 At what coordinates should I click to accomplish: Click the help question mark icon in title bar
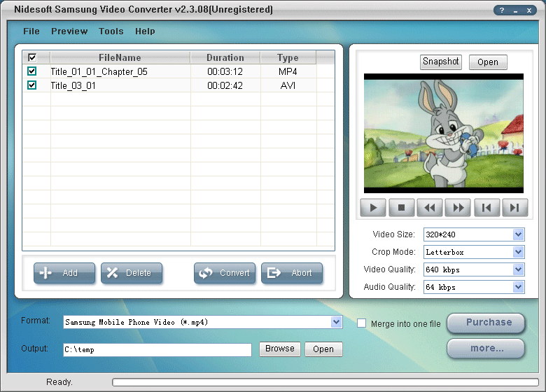(502, 10)
